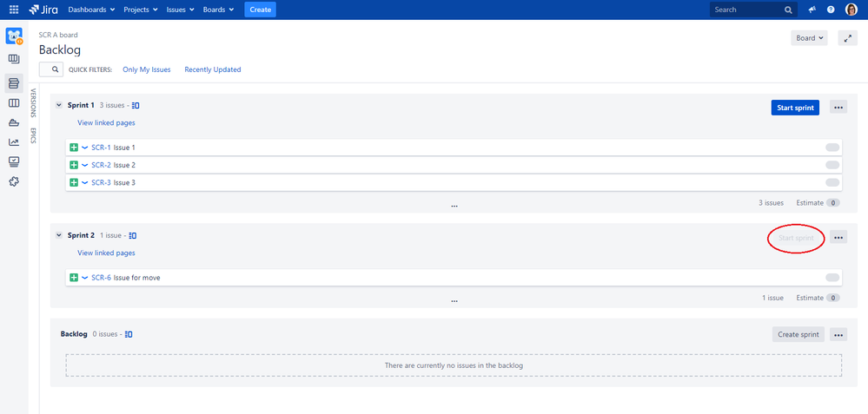The image size is (868, 414).
Task: Open Backlog more actions menu
Action: pyautogui.click(x=838, y=334)
